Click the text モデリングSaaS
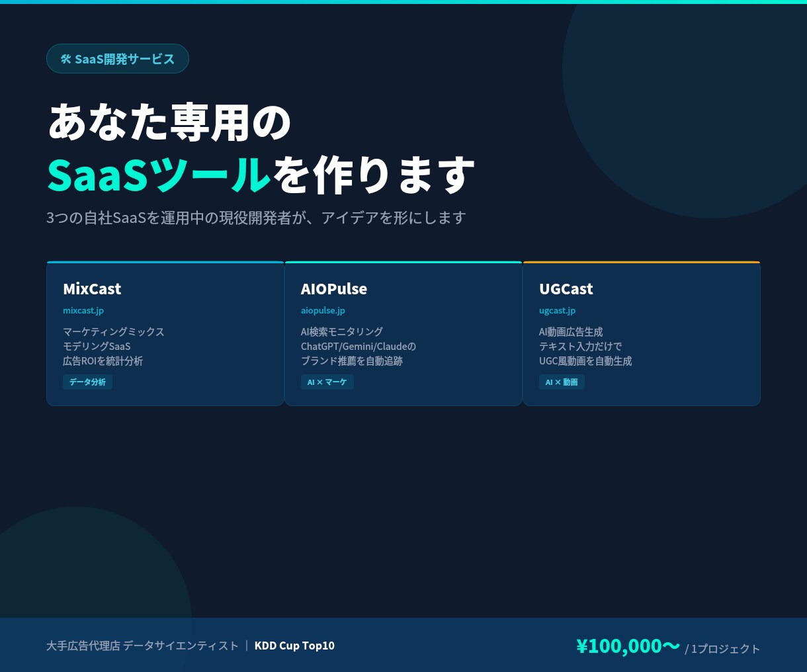The width and height of the screenshot is (807, 672). point(97,346)
